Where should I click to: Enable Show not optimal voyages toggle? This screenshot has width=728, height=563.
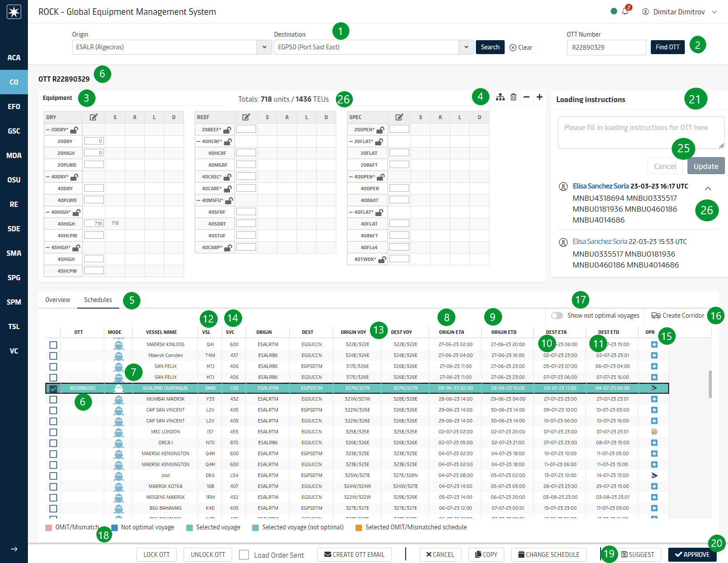(x=557, y=316)
